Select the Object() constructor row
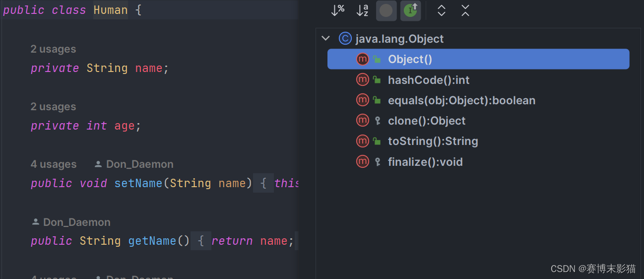 point(478,59)
